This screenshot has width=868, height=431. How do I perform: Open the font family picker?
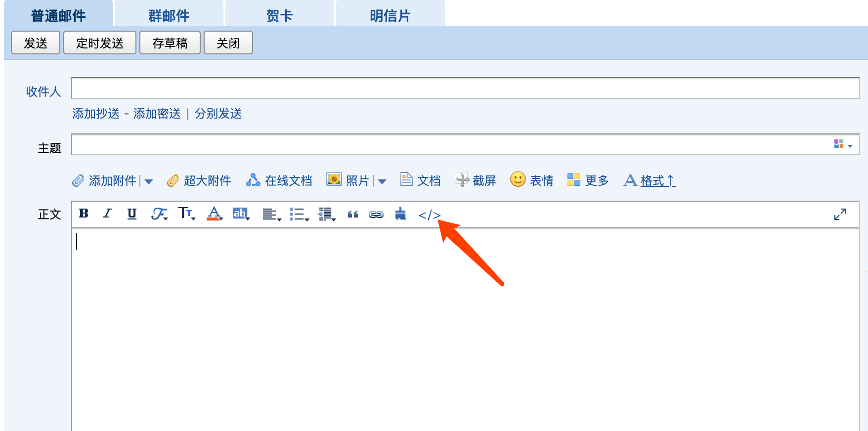159,214
